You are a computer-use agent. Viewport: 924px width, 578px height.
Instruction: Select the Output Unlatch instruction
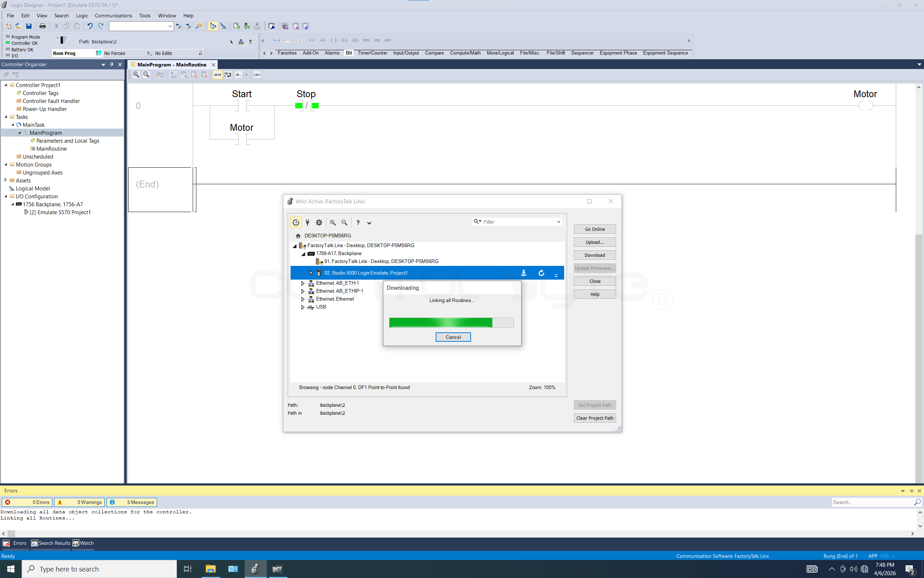click(x=355, y=40)
